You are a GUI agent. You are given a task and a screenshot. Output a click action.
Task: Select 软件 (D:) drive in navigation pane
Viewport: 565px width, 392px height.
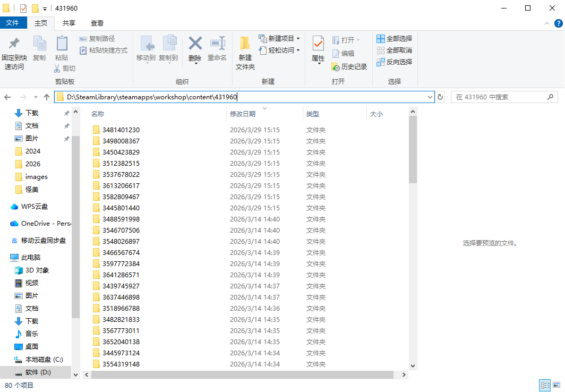pyautogui.click(x=38, y=372)
